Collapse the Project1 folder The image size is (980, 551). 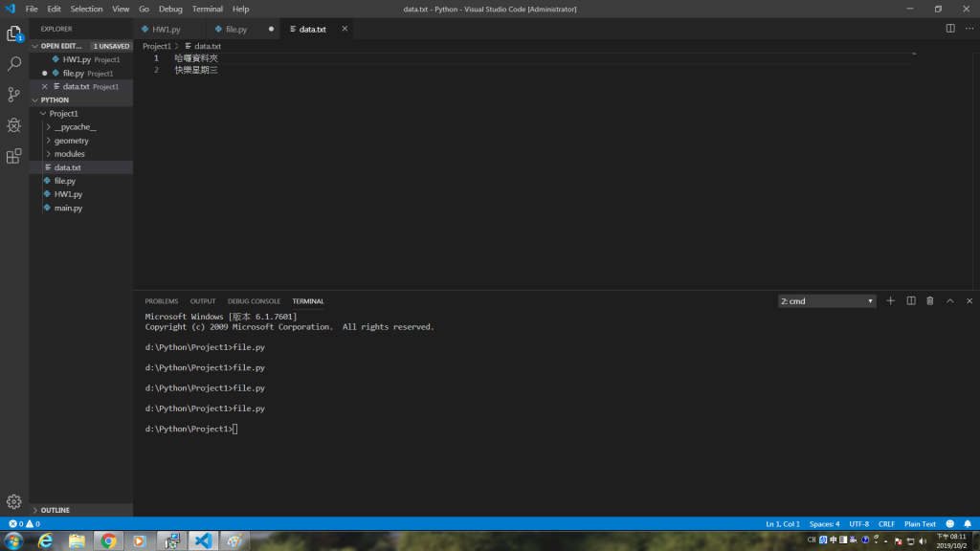43,114
